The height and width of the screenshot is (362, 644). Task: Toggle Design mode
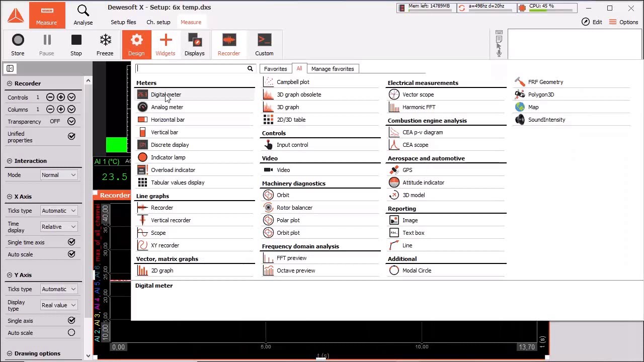[x=136, y=45]
